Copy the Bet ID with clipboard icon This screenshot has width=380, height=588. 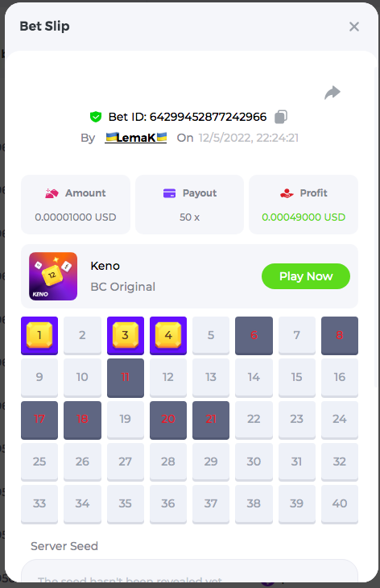tap(281, 117)
